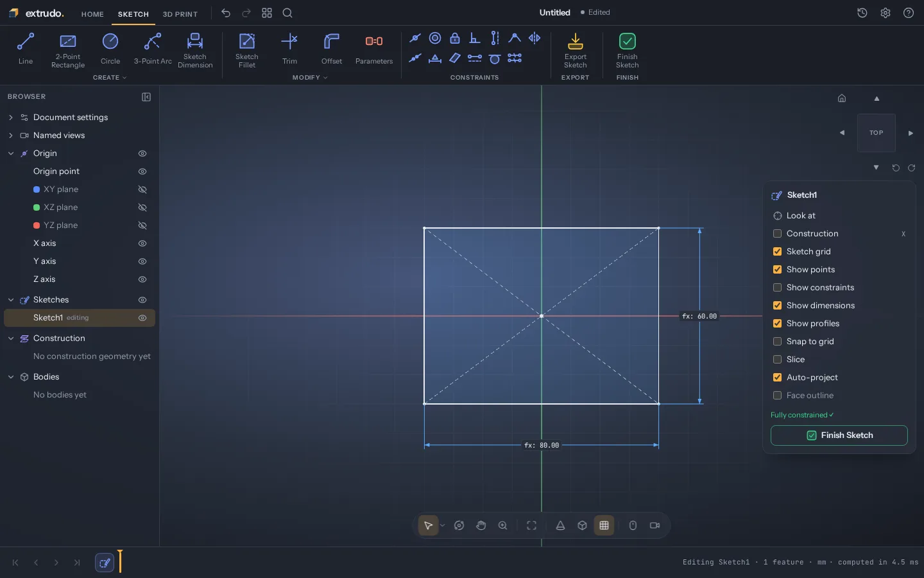
Task: Show the XY plane
Action: [142, 189]
